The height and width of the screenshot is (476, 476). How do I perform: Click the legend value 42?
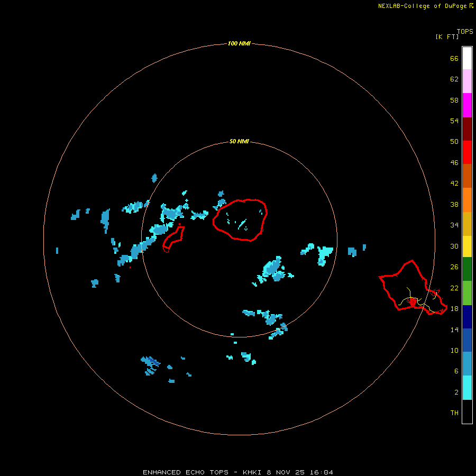454,183
